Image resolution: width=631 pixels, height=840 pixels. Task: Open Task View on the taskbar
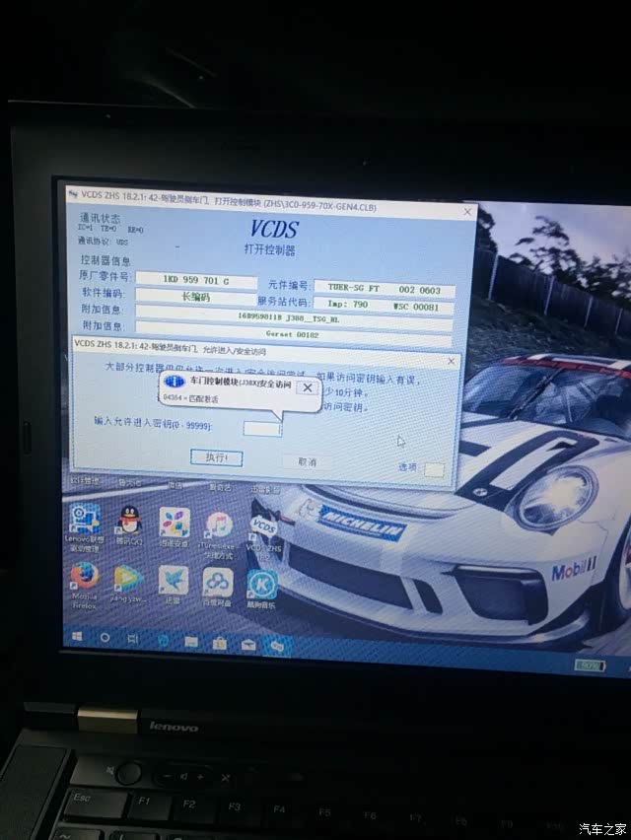click(133, 639)
